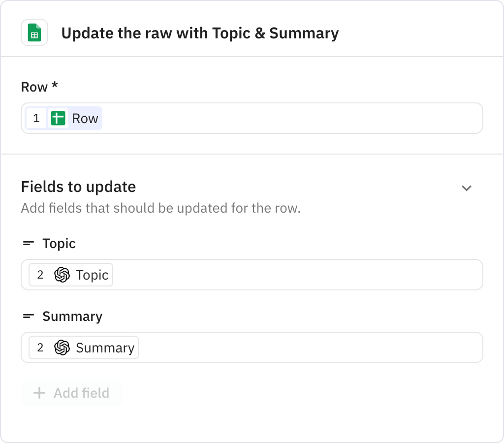Click the plus icon in Add field

coord(39,393)
